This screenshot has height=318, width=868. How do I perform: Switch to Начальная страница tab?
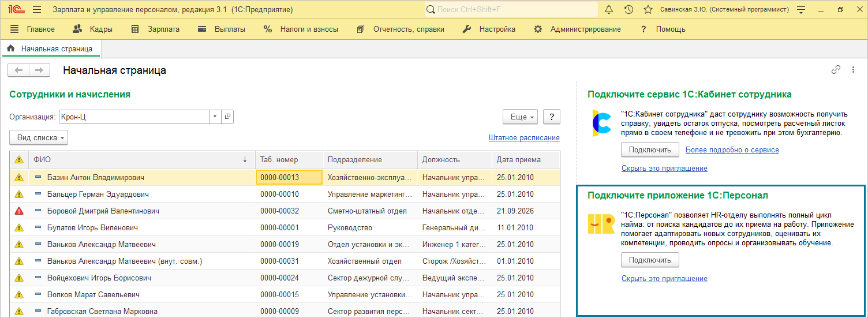tap(51, 49)
